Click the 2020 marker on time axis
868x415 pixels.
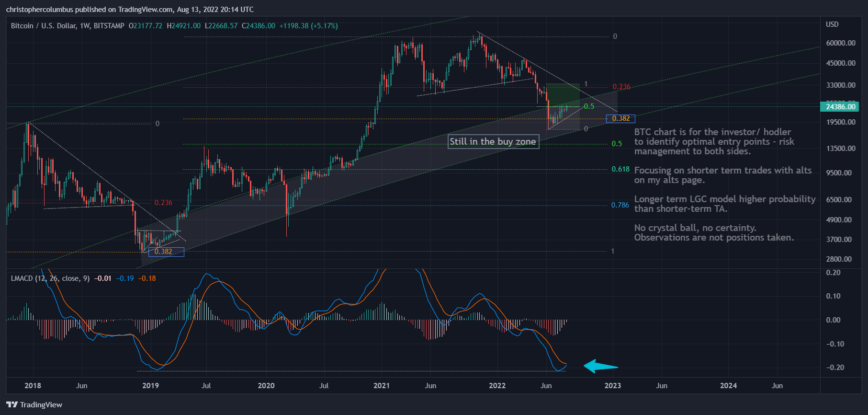[x=266, y=386]
